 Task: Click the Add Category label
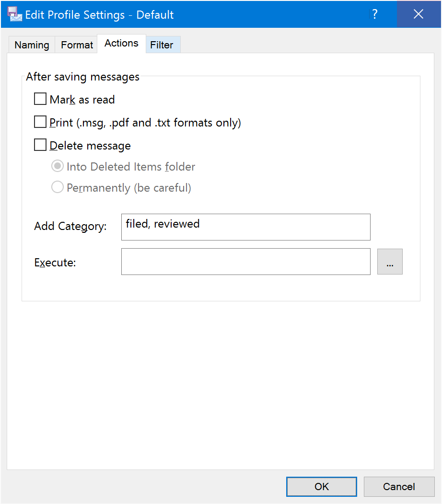(x=70, y=226)
